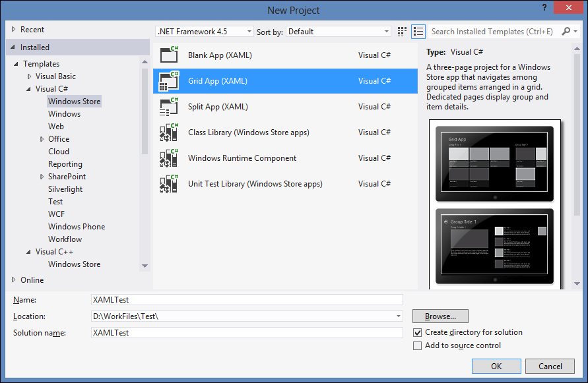The image size is (588, 383).
Task: Expand the Online section
Action: point(13,280)
